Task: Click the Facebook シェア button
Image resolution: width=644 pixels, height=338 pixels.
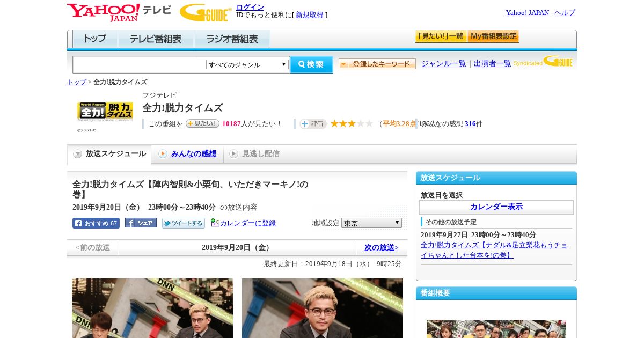Action: pos(141,223)
